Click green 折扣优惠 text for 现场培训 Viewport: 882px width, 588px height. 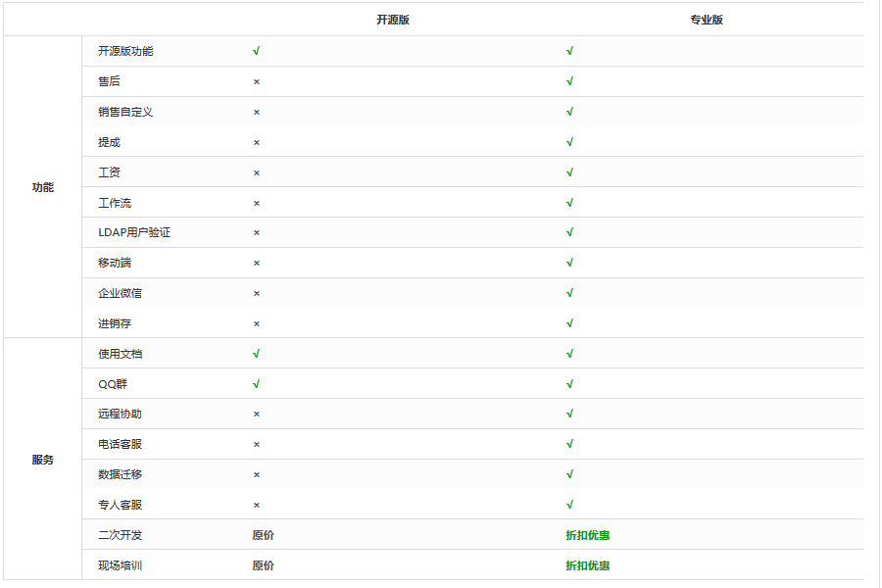pos(587,565)
